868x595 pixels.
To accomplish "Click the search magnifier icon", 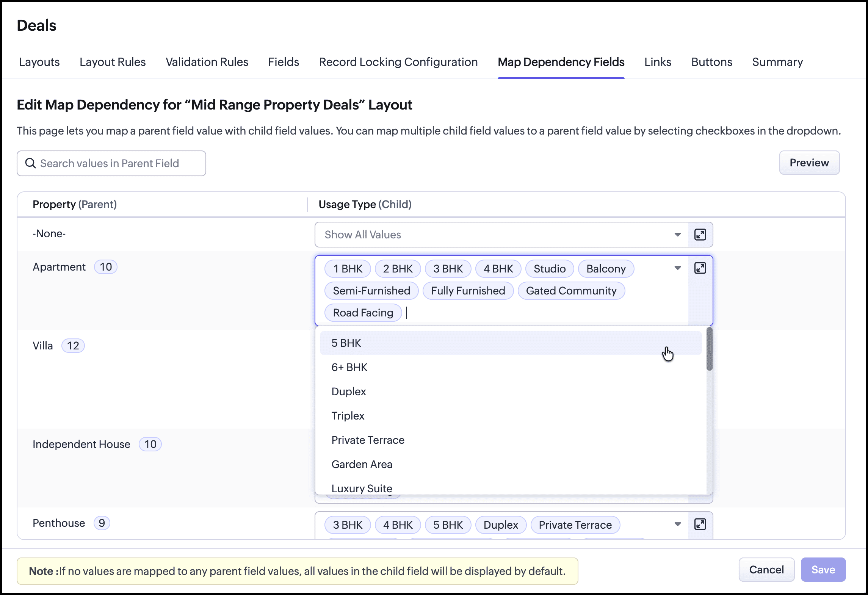I will (30, 163).
